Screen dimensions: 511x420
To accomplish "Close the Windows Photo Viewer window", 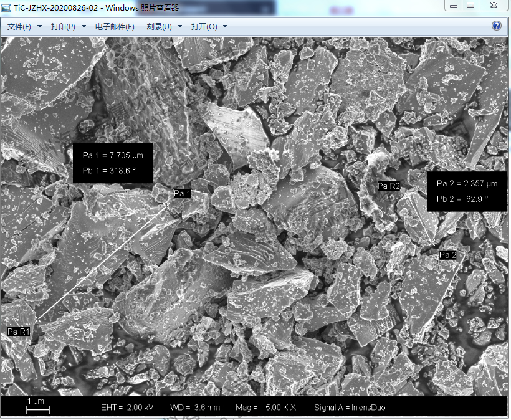I will (494, 6).
